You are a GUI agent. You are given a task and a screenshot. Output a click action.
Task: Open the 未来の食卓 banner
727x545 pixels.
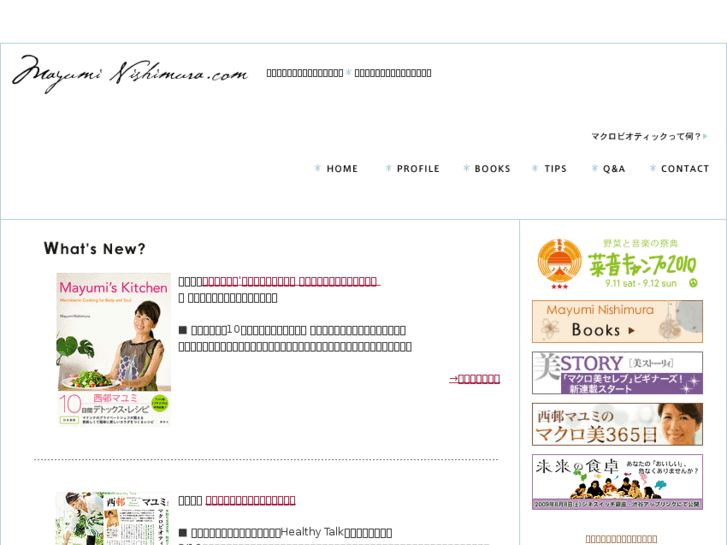tap(617, 482)
